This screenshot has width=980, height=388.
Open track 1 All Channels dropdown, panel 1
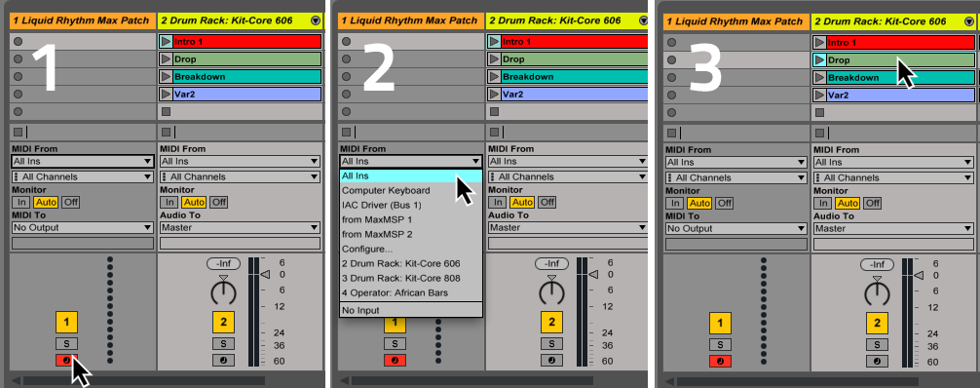pos(83,177)
